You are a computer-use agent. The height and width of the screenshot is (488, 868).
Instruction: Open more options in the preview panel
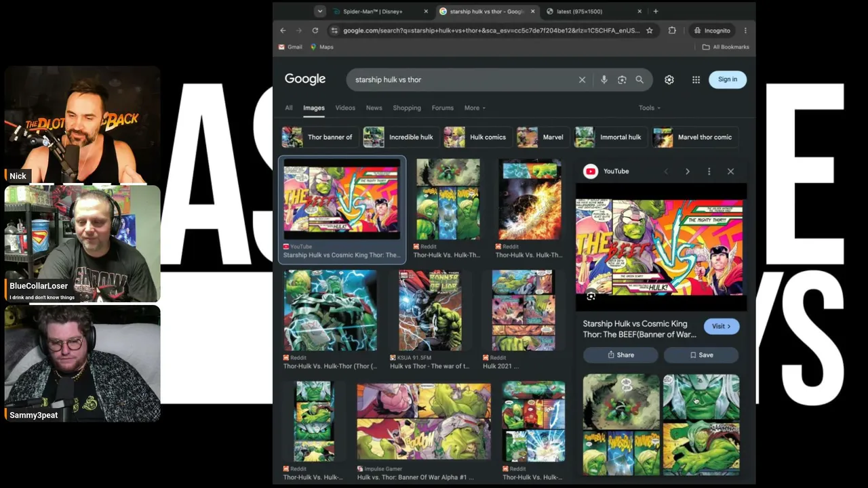(709, 171)
